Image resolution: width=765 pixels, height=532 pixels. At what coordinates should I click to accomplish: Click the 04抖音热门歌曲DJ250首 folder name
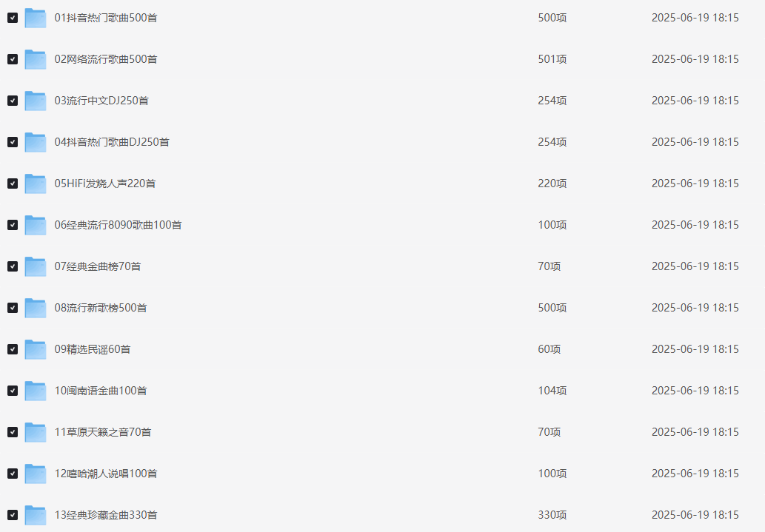(x=112, y=142)
